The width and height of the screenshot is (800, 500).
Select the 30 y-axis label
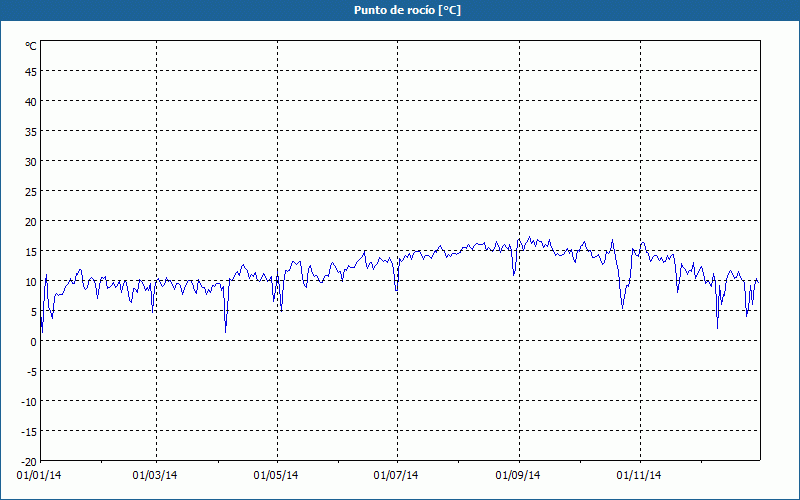tap(31, 162)
